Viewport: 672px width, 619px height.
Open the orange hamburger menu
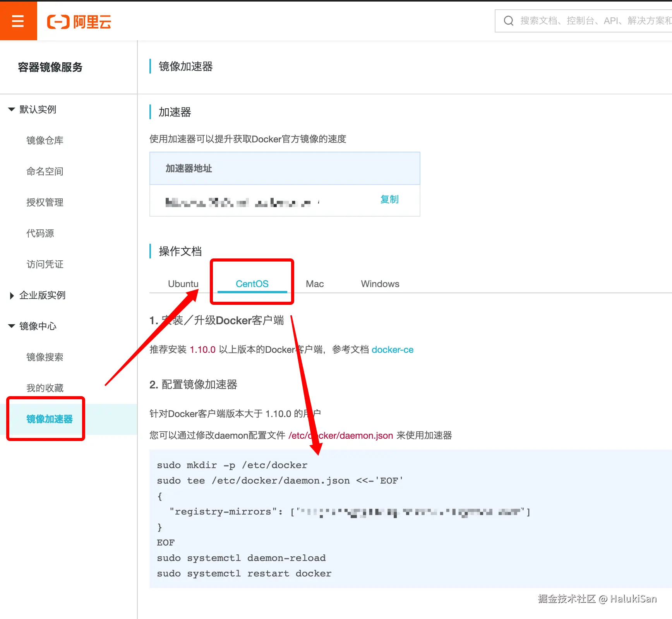18,21
